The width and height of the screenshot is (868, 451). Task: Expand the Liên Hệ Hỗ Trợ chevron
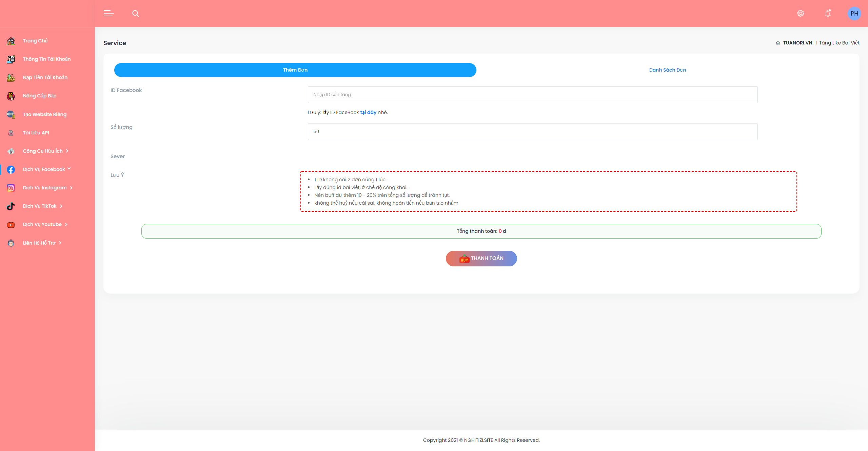coord(60,243)
